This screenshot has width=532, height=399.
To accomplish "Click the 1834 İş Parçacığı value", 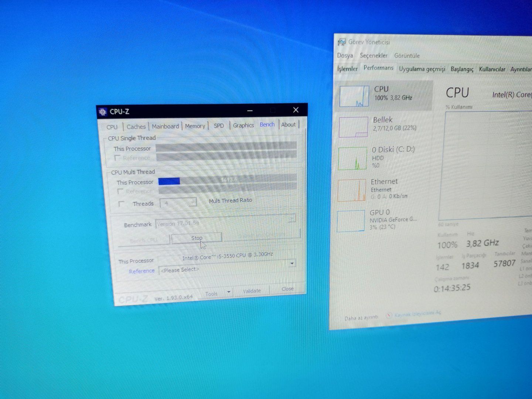I will (470, 266).
